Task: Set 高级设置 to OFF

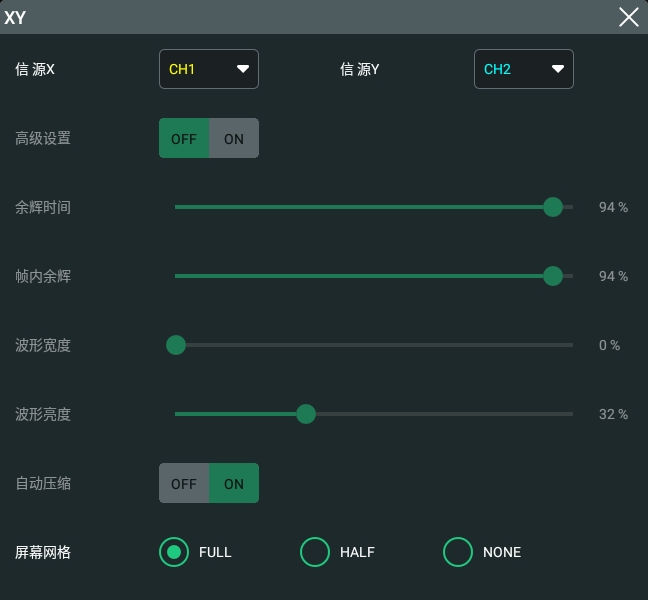Action: coord(184,138)
